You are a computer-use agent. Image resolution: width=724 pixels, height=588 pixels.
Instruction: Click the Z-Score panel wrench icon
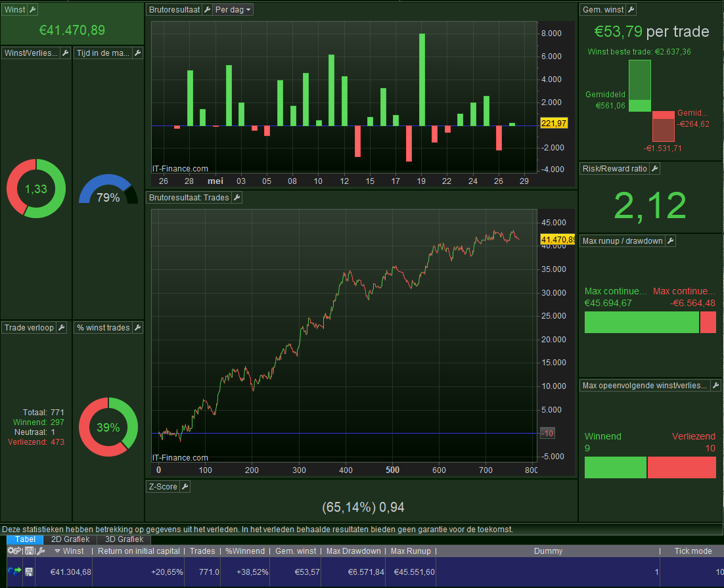(x=185, y=486)
